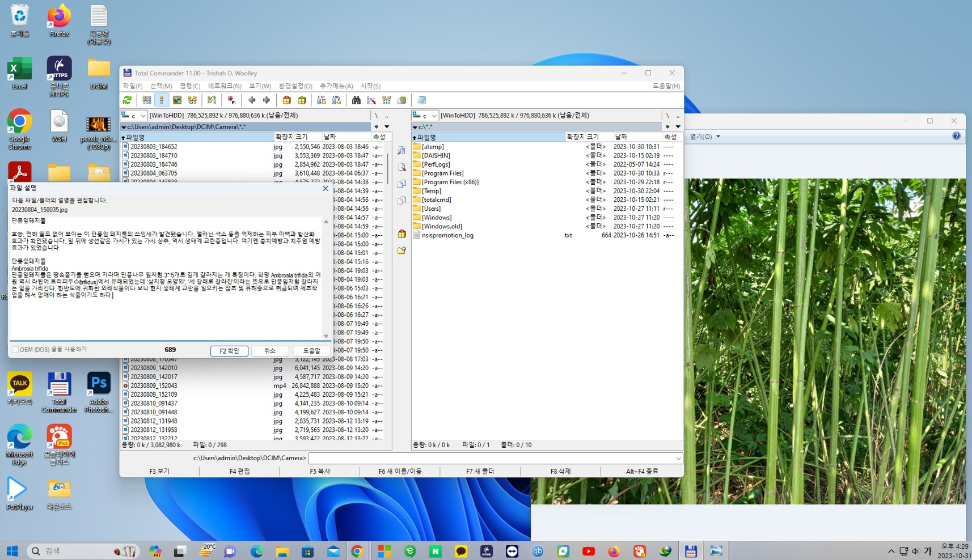Click the F7 새 폴더 button
Screen dimensions: 972x560
(x=480, y=472)
